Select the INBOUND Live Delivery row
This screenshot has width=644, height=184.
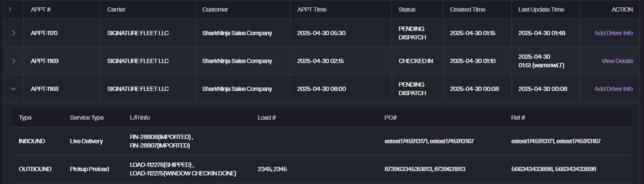click(32, 141)
